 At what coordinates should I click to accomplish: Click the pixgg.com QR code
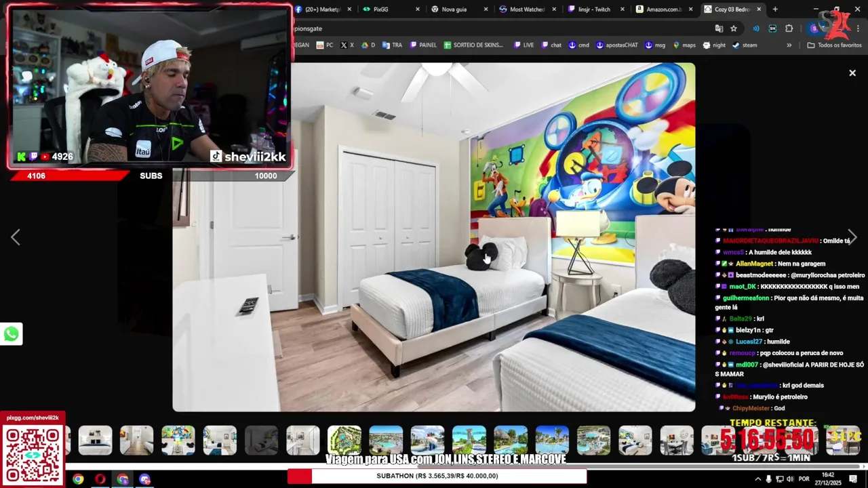(x=32, y=455)
